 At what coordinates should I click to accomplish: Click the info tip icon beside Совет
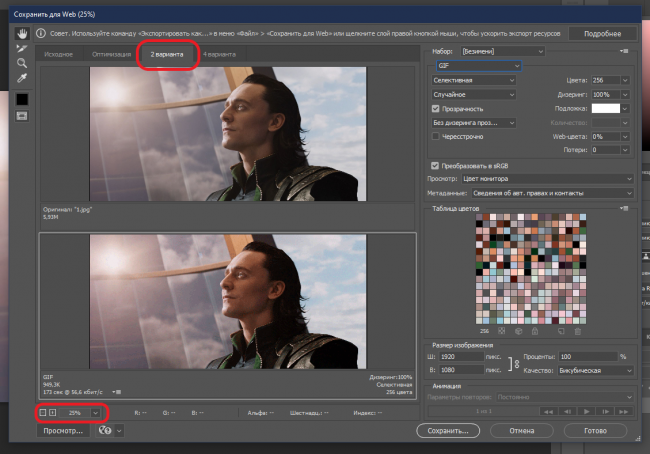[x=41, y=33]
